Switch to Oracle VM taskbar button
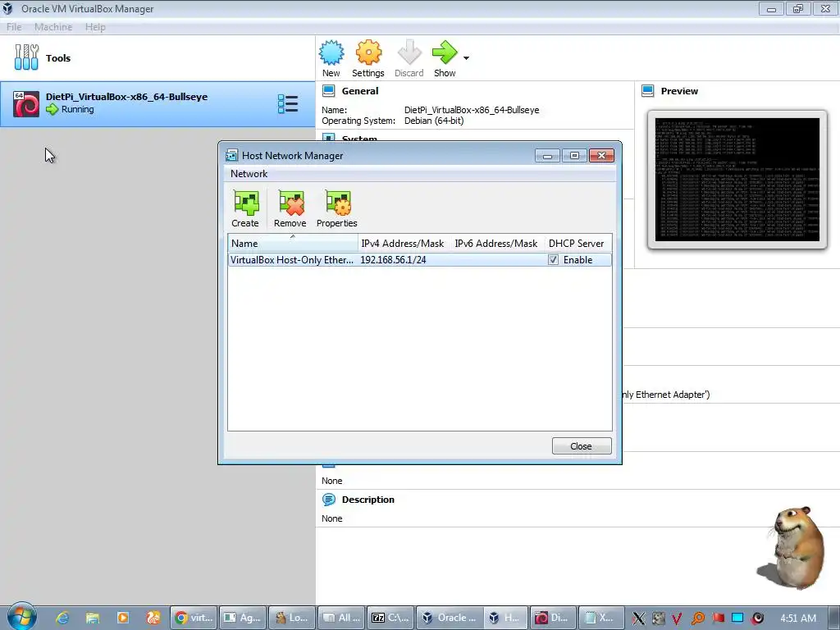 451,618
